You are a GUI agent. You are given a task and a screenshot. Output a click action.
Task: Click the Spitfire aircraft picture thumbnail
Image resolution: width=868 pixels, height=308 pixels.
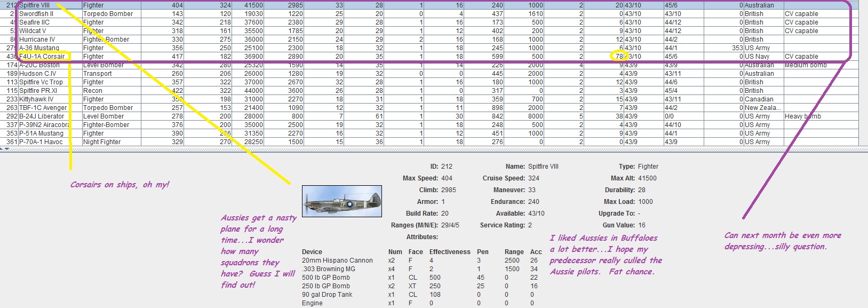coord(342,201)
